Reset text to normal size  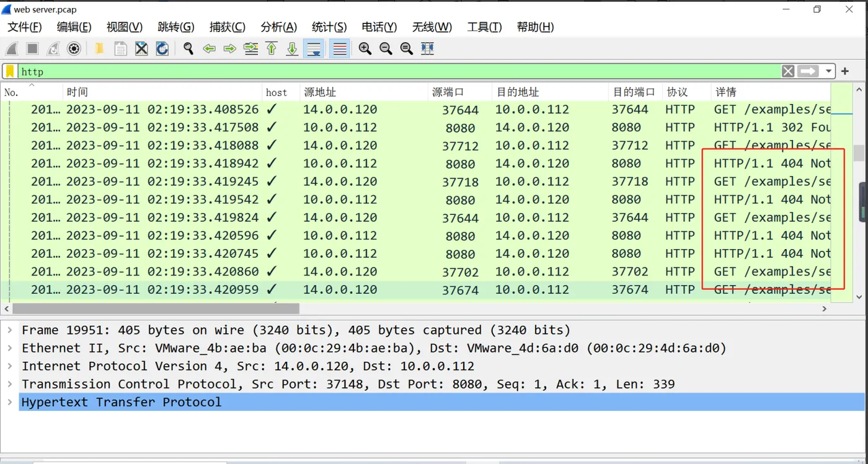(406, 48)
